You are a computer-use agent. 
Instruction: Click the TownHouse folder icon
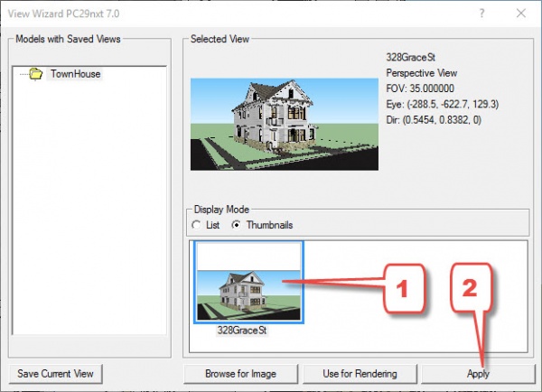point(36,75)
